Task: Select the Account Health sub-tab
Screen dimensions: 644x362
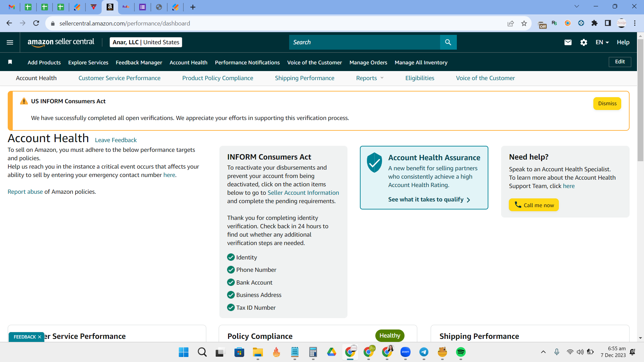Action: tap(36, 78)
